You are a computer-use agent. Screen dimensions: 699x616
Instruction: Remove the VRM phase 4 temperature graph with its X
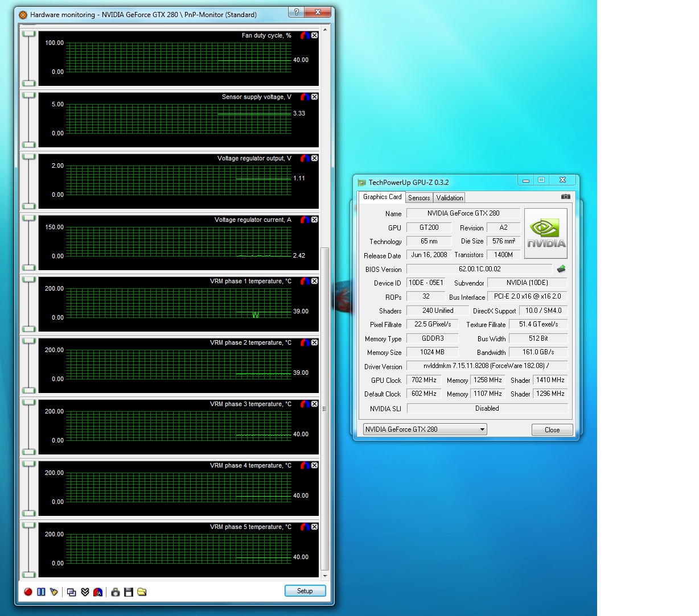(x=315, y=465)
